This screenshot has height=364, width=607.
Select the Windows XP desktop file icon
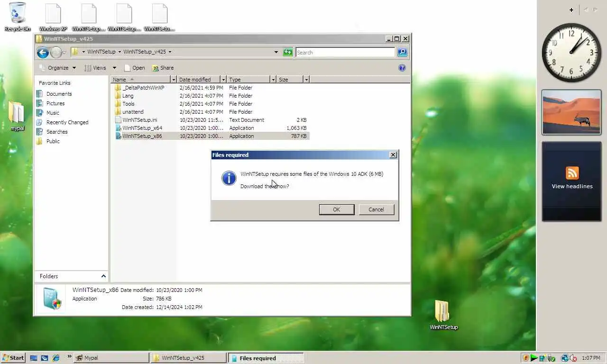pos(53,17)
